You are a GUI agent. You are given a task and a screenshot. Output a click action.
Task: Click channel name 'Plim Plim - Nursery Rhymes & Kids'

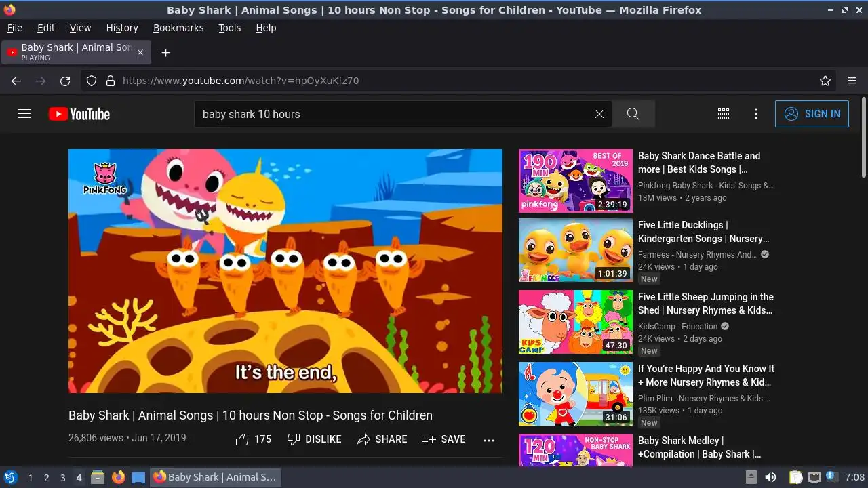tap(704, 399)
